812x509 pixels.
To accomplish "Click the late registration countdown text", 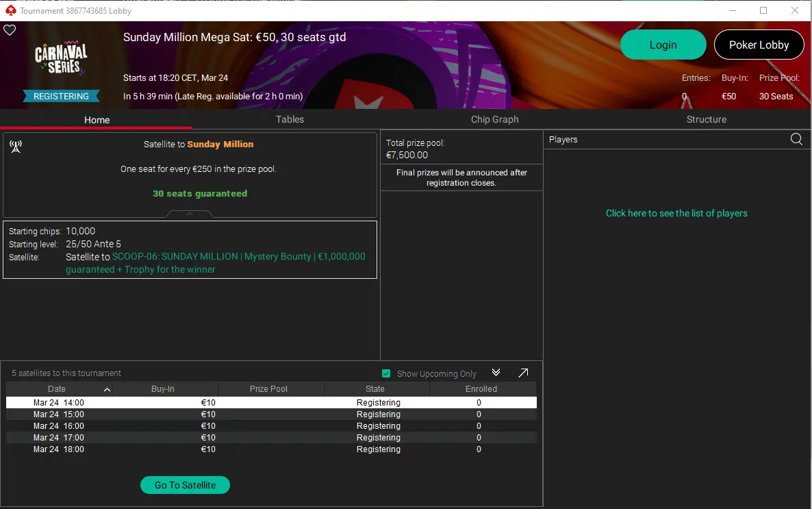I will (213, 97).
